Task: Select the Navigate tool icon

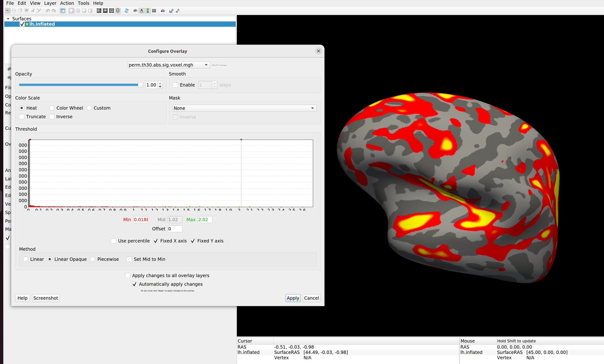Action: pyautogui.click(x=8, y=11)
